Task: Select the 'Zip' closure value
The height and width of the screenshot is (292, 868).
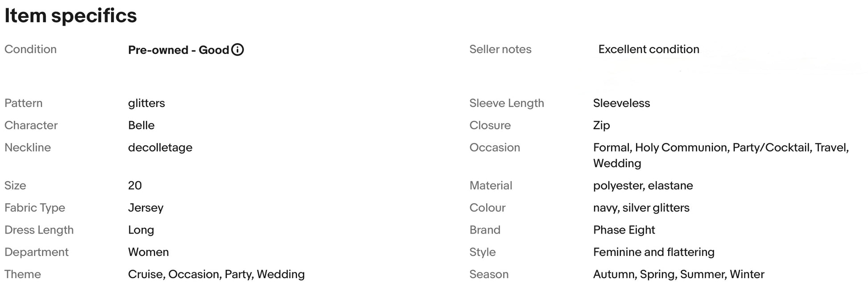Action: pos(601,126)
